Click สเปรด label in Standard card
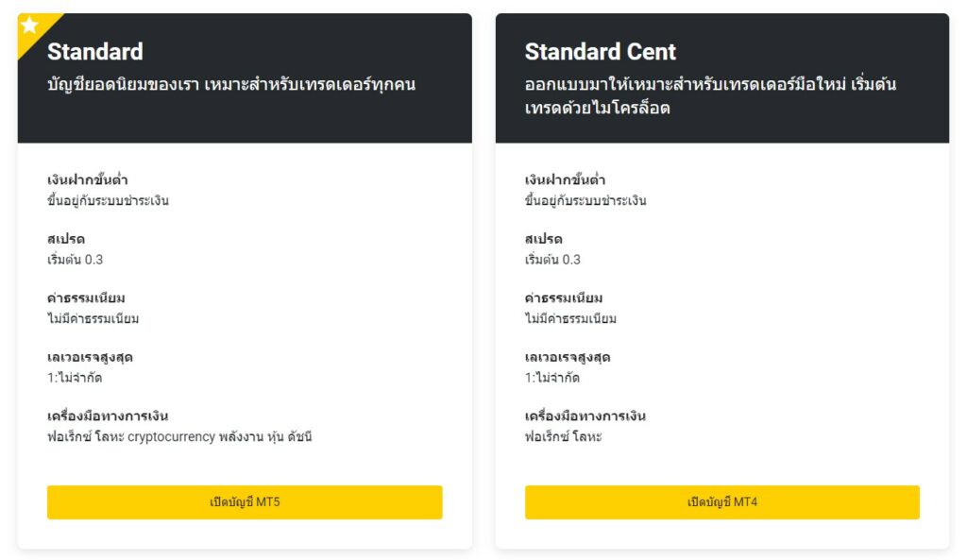This screenshot has height=560, width=967. pos(66,239)
